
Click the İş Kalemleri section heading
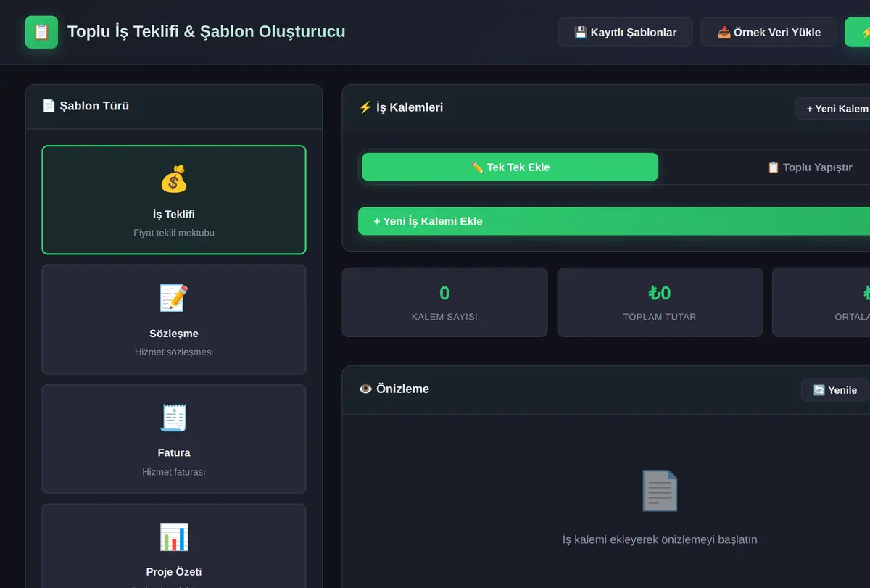tap(401, 107)
